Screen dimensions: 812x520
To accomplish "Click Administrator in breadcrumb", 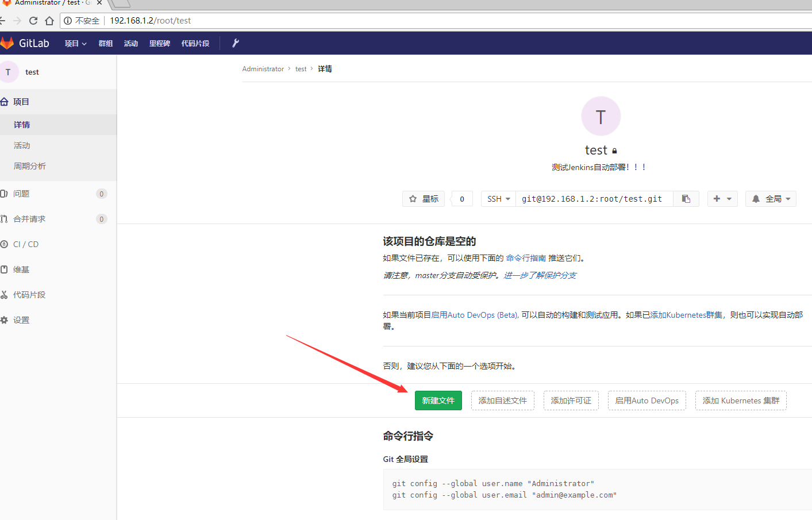I will [x=263, y=69].
